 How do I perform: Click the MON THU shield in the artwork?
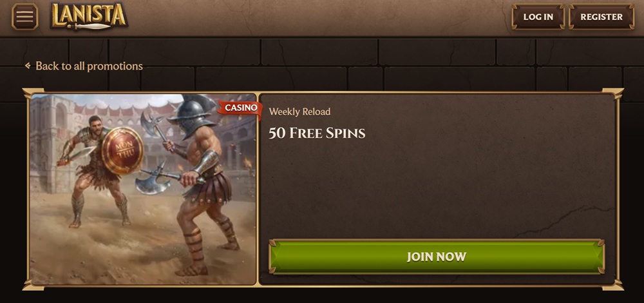click(122, 150)
